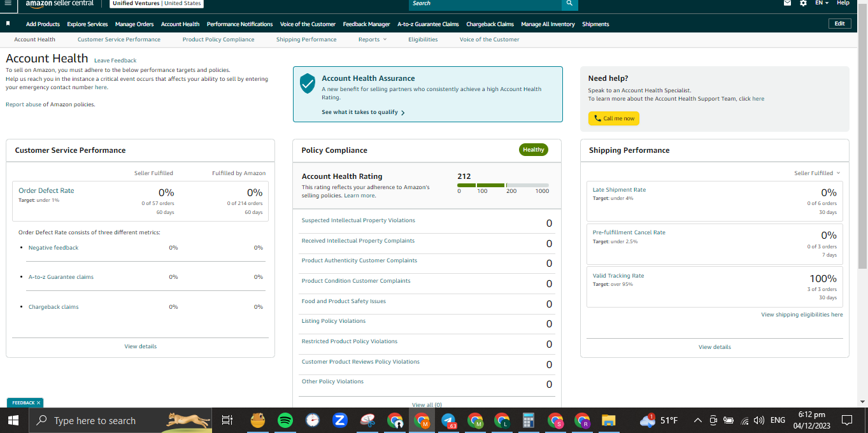Open the Leave Feedback link
Viewport: 868px width, 433px height.
(x=115, y=60)
